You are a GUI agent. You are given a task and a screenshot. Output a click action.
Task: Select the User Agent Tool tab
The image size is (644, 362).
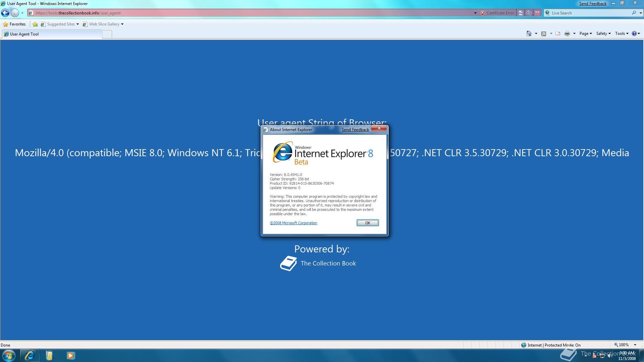point(52,34)
